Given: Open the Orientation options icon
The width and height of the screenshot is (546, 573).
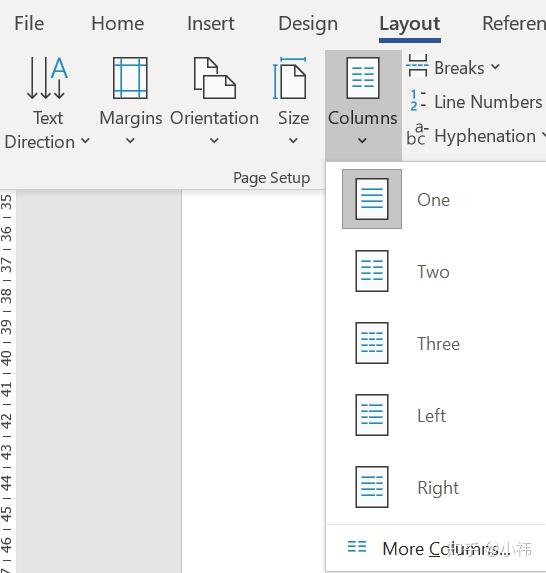Looking at the screenshot, I should (x=215, y=78).
